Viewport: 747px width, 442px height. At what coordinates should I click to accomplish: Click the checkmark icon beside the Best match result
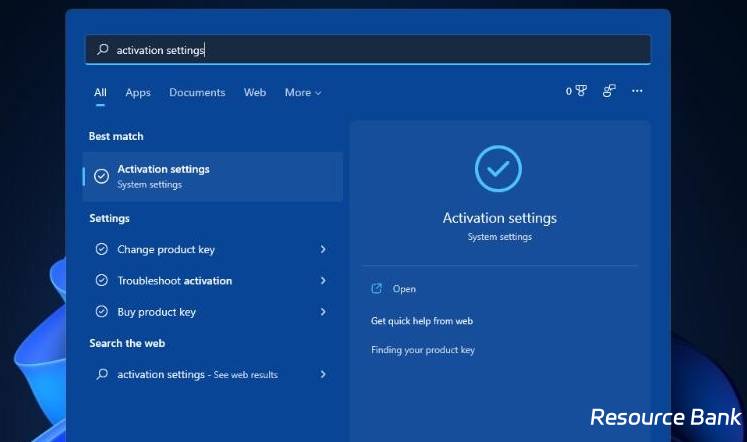(101, 176)
